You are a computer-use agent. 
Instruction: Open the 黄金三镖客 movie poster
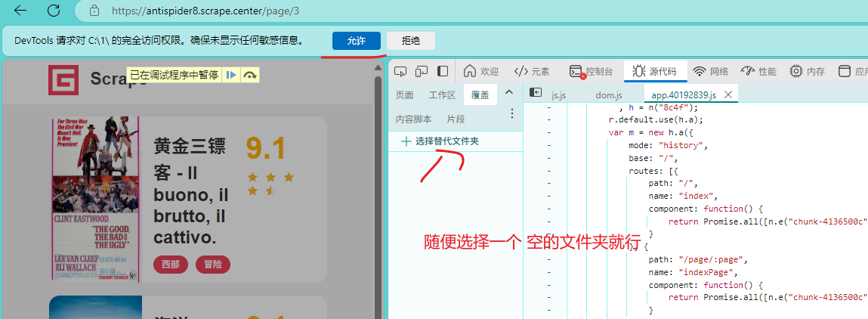pyautogui.click(x=94, y=200)
